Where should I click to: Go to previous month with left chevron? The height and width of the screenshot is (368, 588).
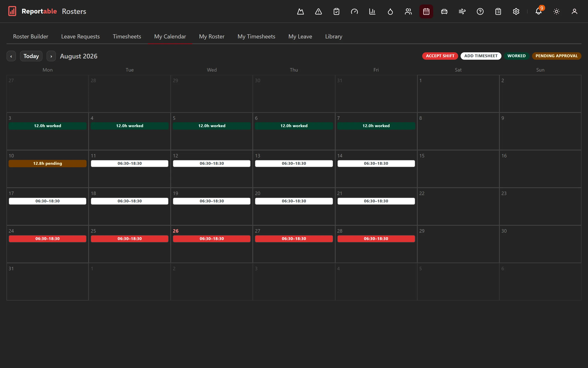coord(11,56)
